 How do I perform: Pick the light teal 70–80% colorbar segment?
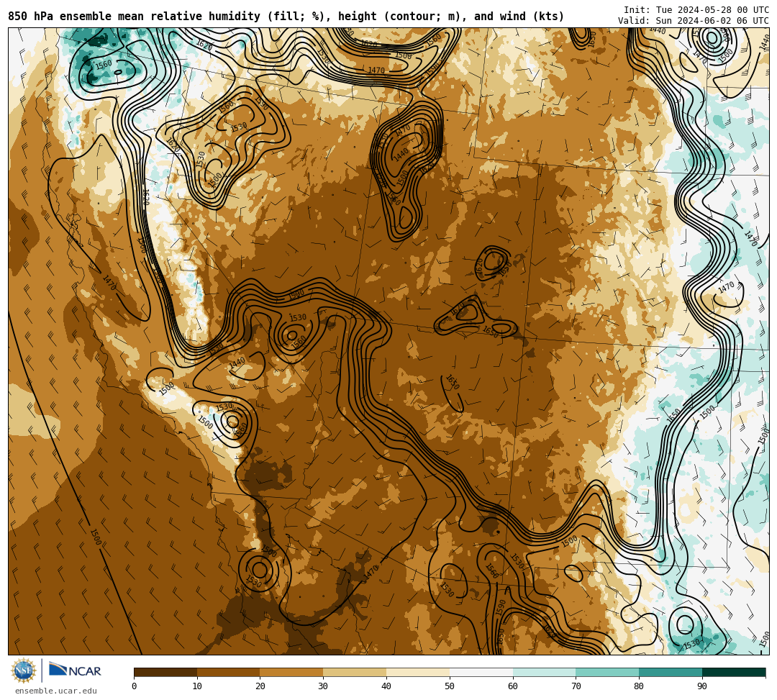click(607, 672)
